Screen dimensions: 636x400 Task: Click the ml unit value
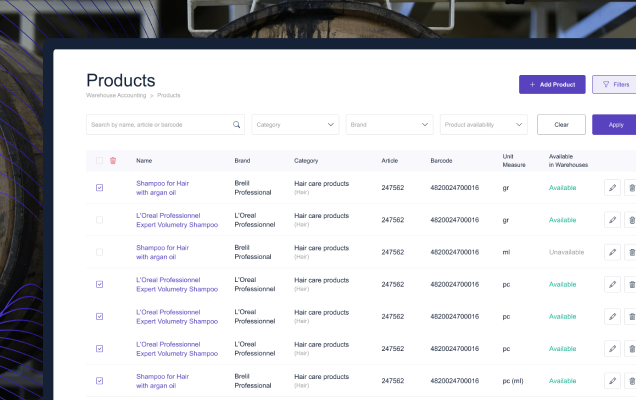(x=506, y=252)
